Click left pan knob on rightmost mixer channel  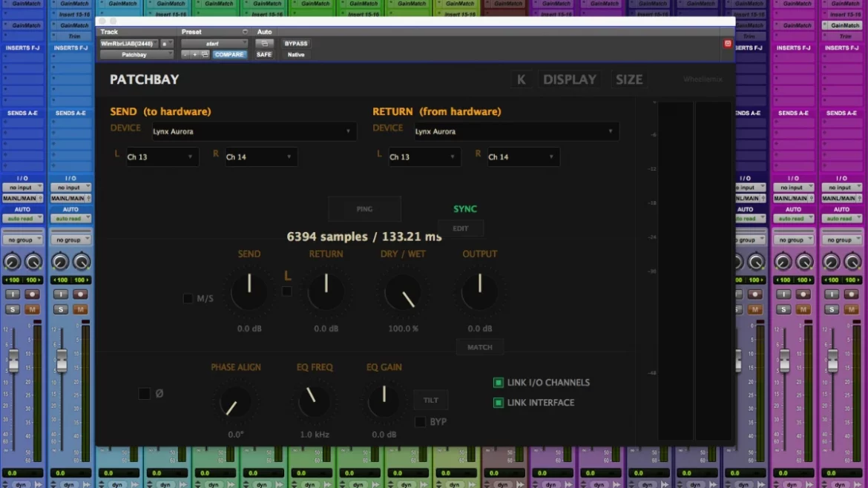click(x=831, y=262)
